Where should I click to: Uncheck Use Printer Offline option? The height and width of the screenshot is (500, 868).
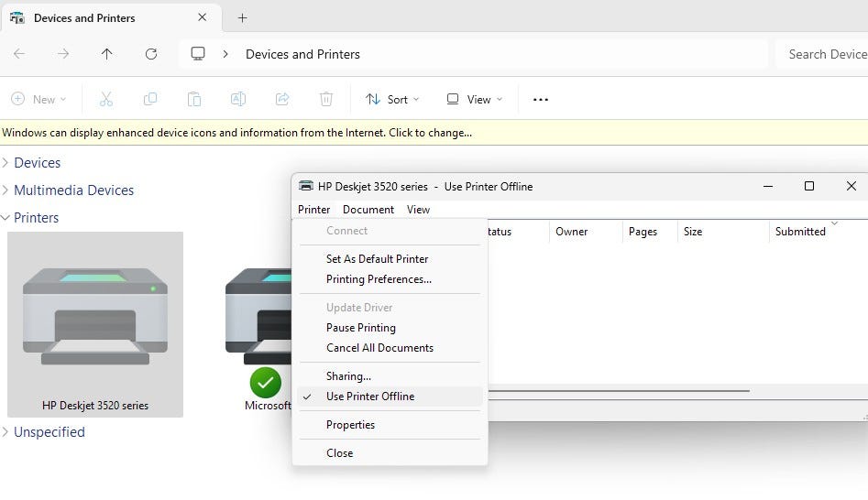click(x=370, y=397)
